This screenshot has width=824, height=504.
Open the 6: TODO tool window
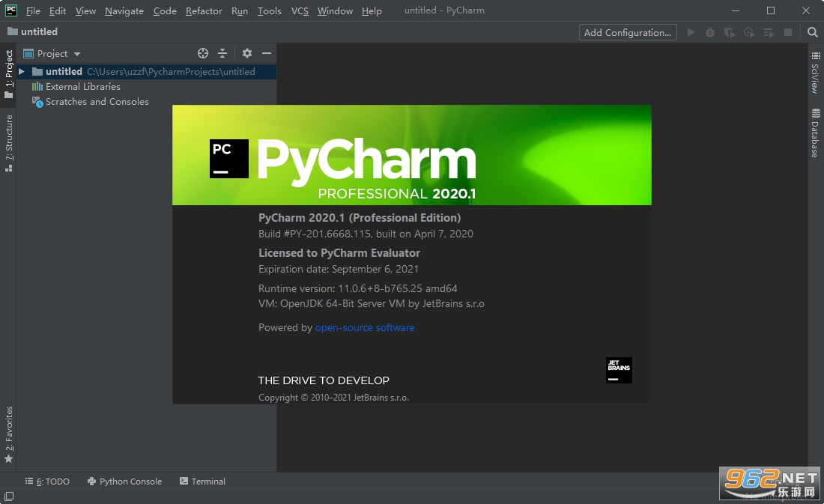(x=47, y=481)
